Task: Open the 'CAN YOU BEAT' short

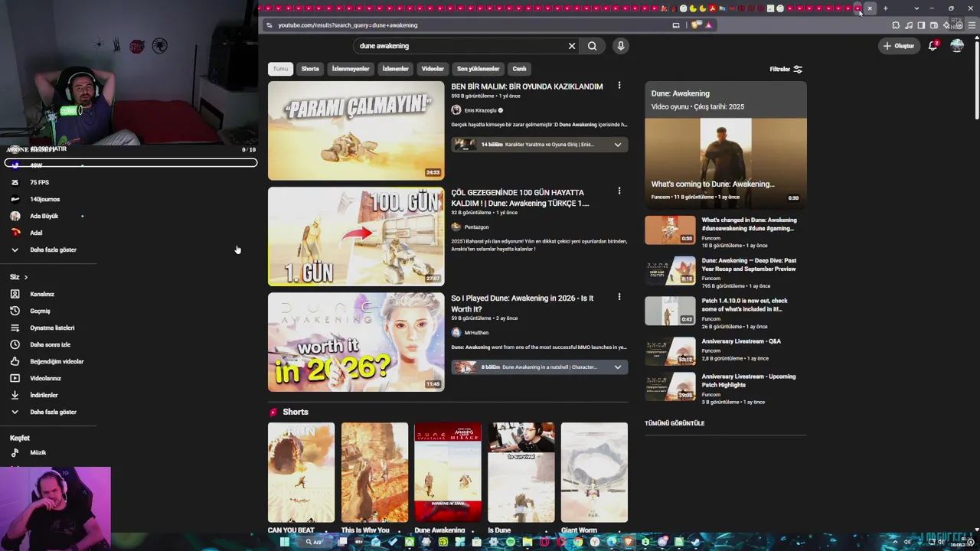Action: 301,472
